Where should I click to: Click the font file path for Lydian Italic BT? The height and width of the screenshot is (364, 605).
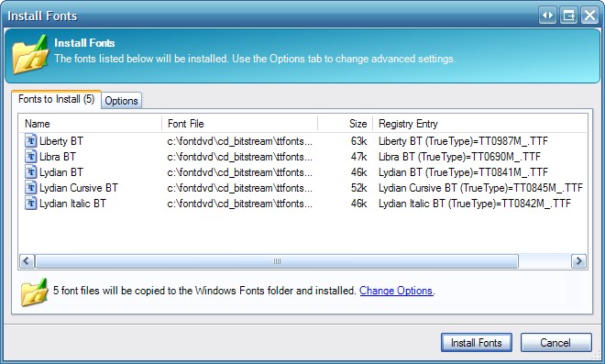239,204
